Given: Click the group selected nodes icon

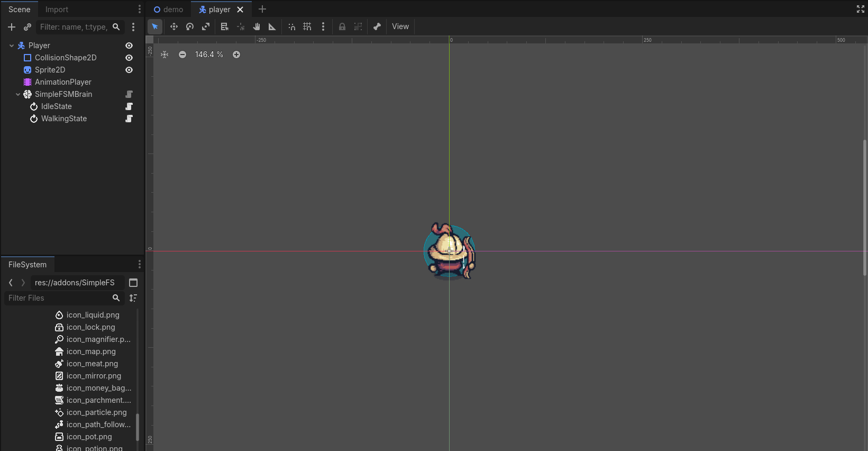Looking at the screenshot, I should pyautogui.click(x=358, y=26).
